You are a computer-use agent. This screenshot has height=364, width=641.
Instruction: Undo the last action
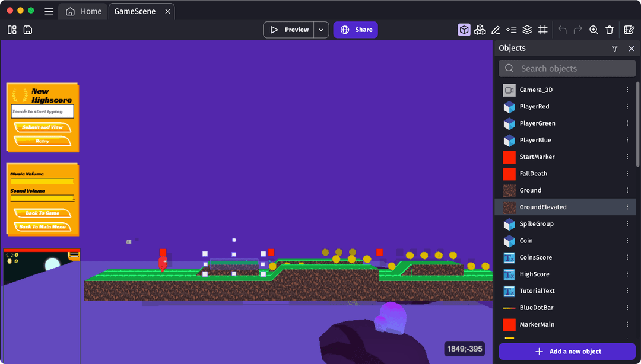561,29
